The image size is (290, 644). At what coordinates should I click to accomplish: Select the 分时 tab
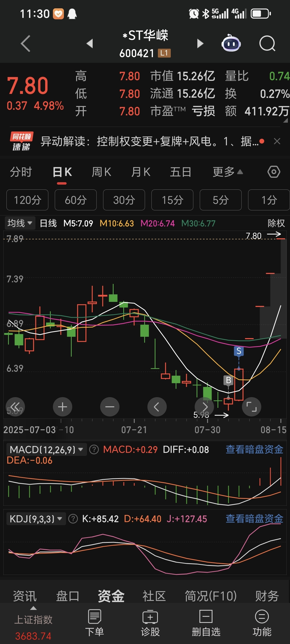pos(21,172)
